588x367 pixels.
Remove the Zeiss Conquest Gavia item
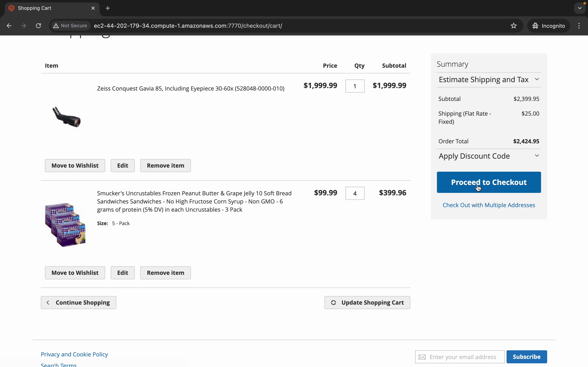pos(165,166)
